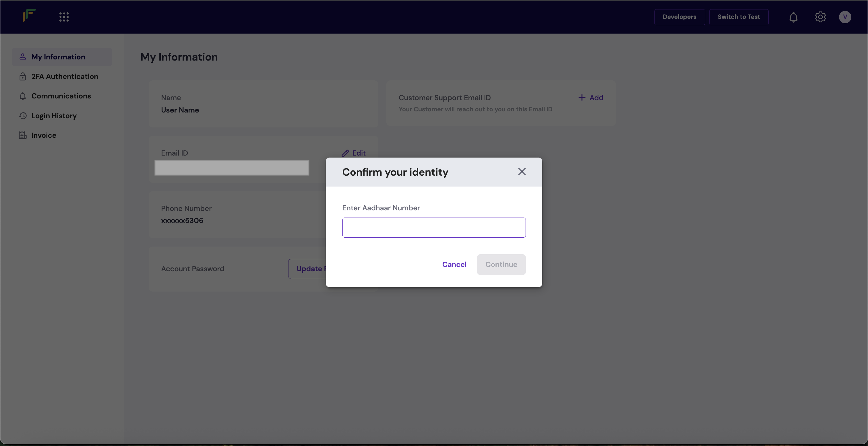Open the Invoice section
This screenshot has width=868, height=446.
pos(43,135)
